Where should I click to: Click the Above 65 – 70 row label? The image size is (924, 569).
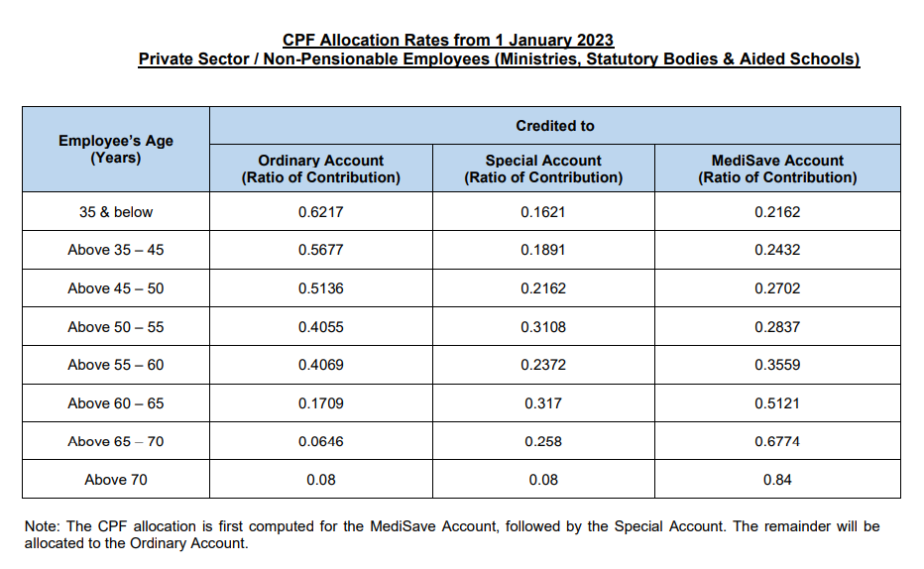[116, 441]
